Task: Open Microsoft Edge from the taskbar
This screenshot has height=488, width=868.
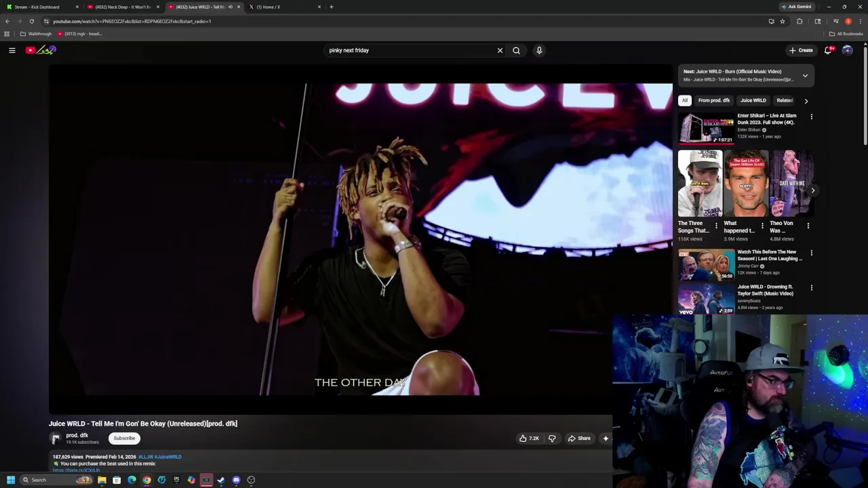Action: (132, 480)
